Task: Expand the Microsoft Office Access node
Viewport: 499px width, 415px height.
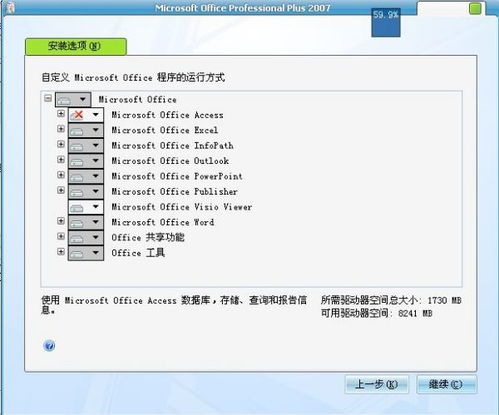Action: coord(61,114)
